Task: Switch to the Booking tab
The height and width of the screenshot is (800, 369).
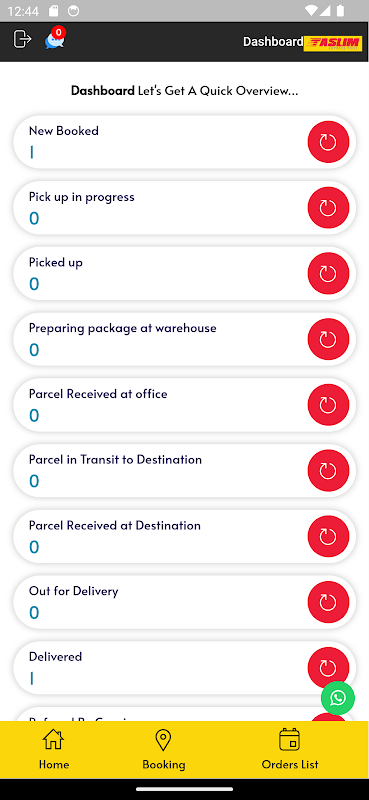Action: click(163, 749)
